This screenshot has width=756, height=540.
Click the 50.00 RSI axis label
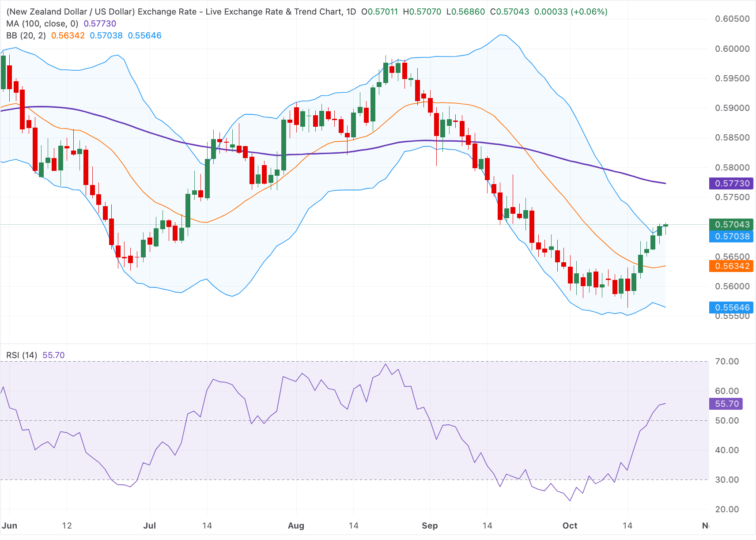pyautogui.click(x=727, y=420)
